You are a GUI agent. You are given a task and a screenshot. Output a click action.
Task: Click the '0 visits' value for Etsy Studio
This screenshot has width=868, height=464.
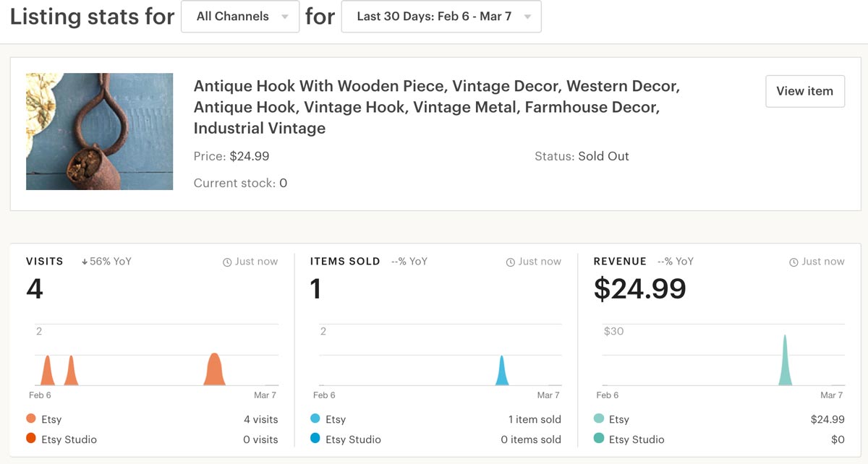coord(260,439)
